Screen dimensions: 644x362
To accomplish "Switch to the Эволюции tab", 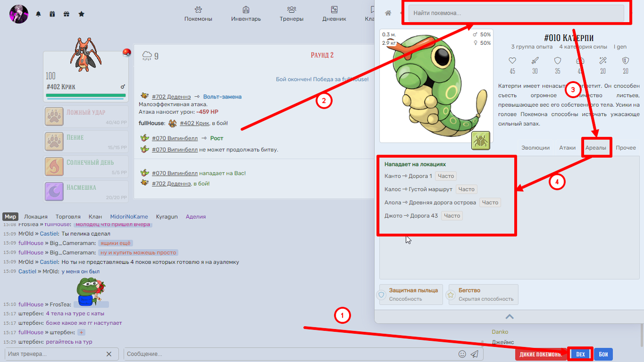I will 535,148.
